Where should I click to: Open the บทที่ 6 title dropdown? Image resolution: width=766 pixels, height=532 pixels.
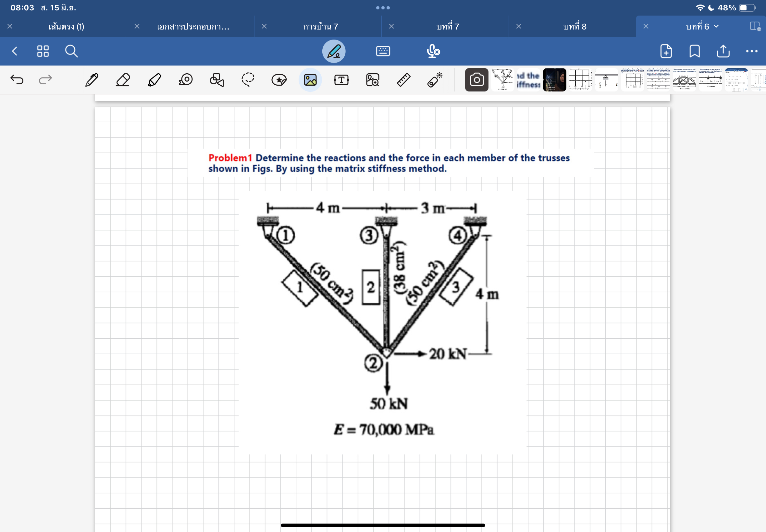[x=716, y=27]
